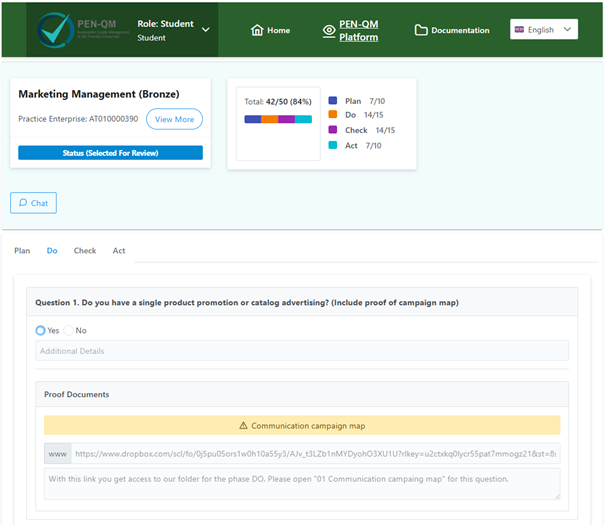The width and height of the screenshot is (605, 525).
Task: Expand the Role: Student dropdown
Action: click(206, 30)
